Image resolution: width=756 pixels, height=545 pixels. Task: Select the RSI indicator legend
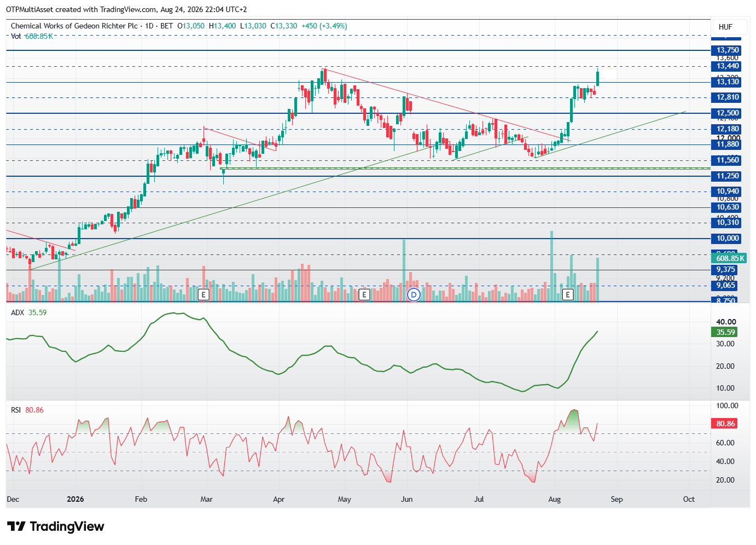(27, 410)
